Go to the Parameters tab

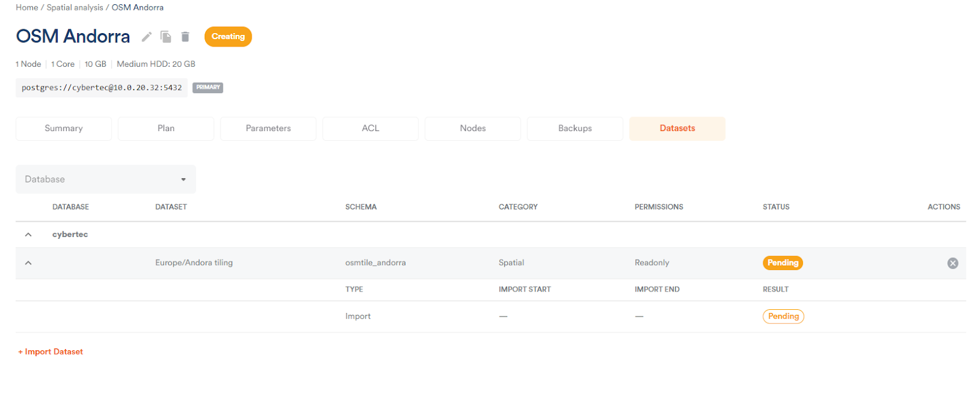pos(268,129)
